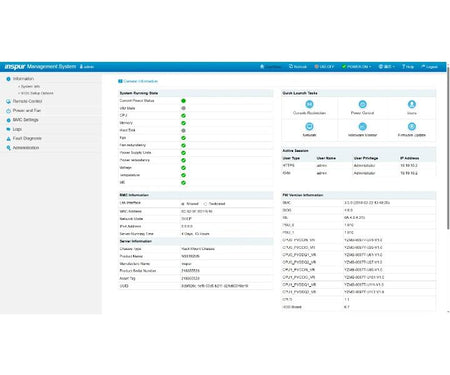Viewport: 450px width, 375px height.
Task: Click the UID OFF indicator icon
Action: (317, 67)
